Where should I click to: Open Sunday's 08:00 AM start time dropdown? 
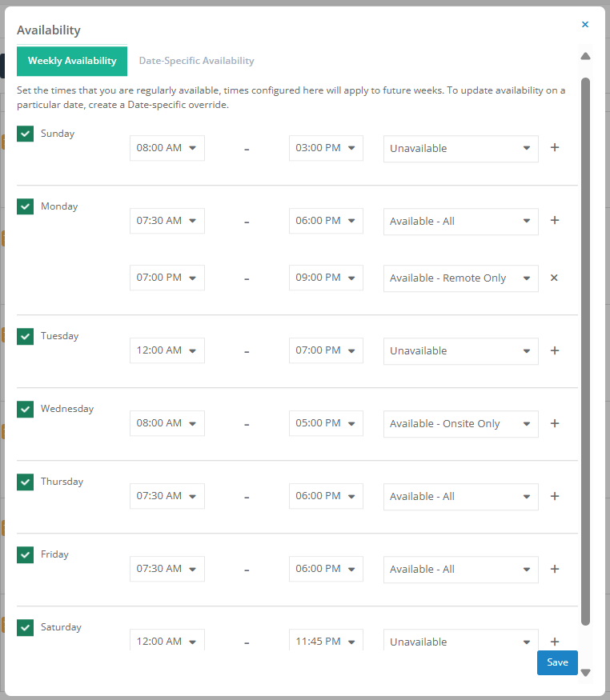[167, 148]
